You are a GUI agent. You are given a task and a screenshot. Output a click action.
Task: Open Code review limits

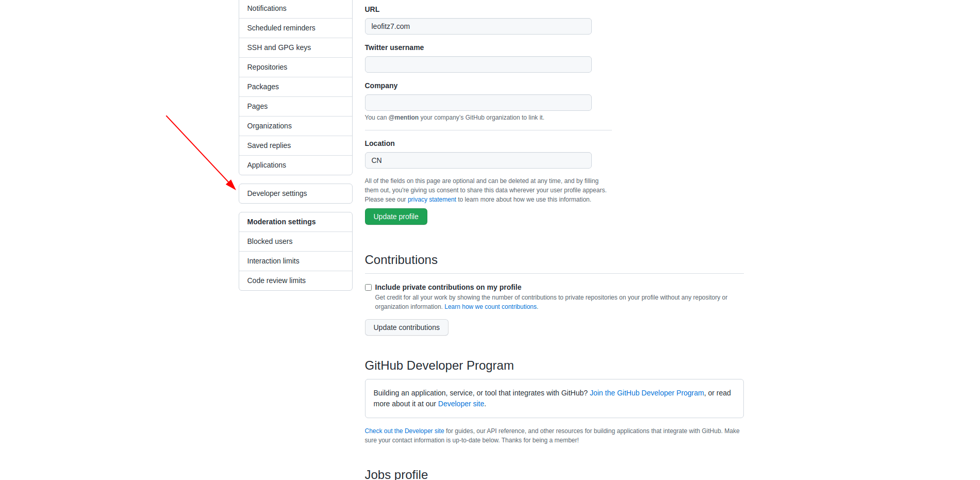pyautogui.click(x=276, y=280)
